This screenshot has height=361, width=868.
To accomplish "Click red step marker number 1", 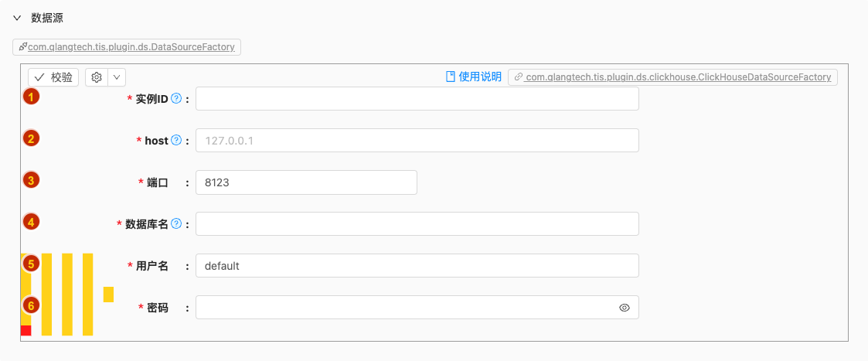I will coord(31,97).
